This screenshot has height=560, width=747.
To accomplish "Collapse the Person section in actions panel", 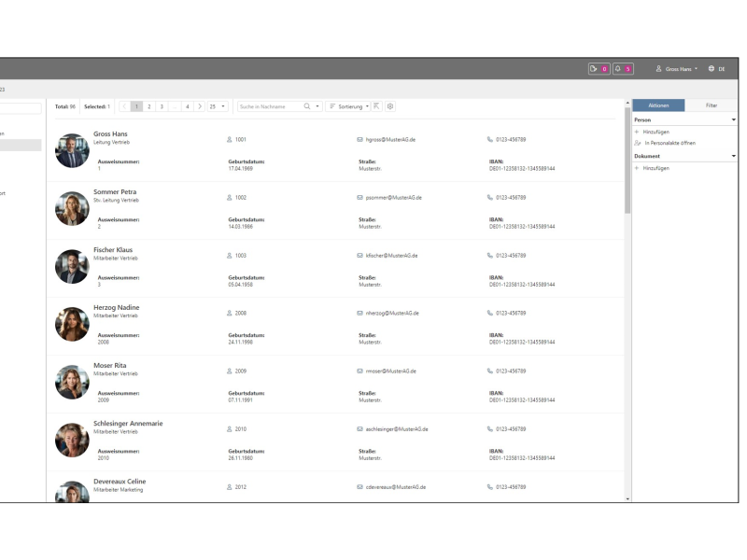I will pos(733,120).
